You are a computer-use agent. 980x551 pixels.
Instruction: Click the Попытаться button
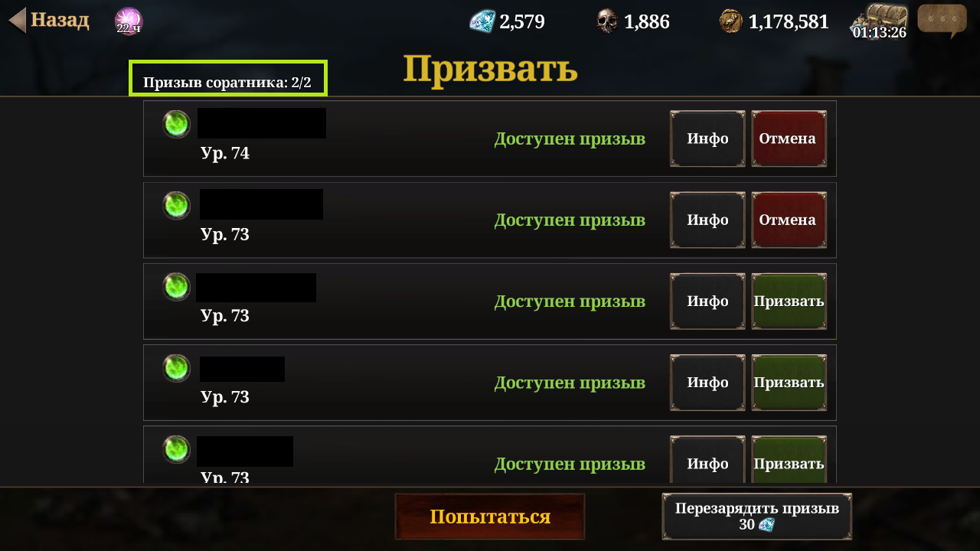[490, 517]
